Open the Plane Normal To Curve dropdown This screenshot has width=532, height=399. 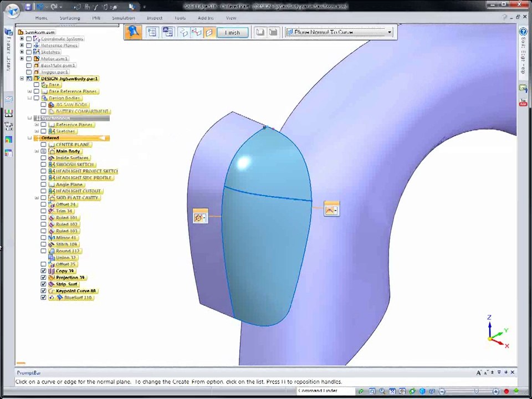389,32
